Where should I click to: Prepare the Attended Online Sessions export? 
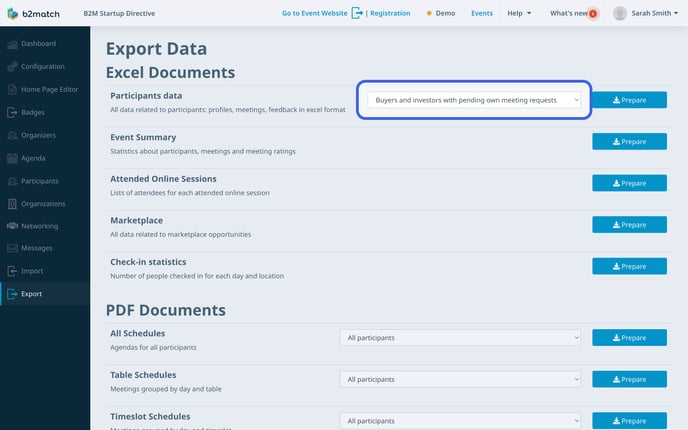pyautogui.click(x=629, y=183)
